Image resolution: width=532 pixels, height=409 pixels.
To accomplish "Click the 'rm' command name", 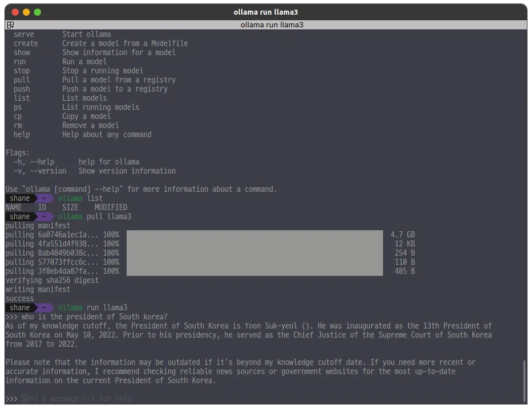I will 18,126.
